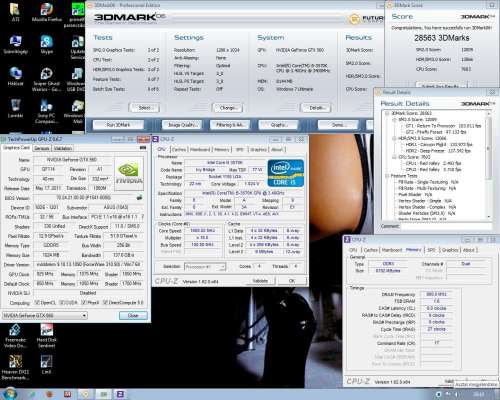
Task: Switch to the Validation tab in GPU-Z
Action: pyautogui.click(x=63, y=148)
